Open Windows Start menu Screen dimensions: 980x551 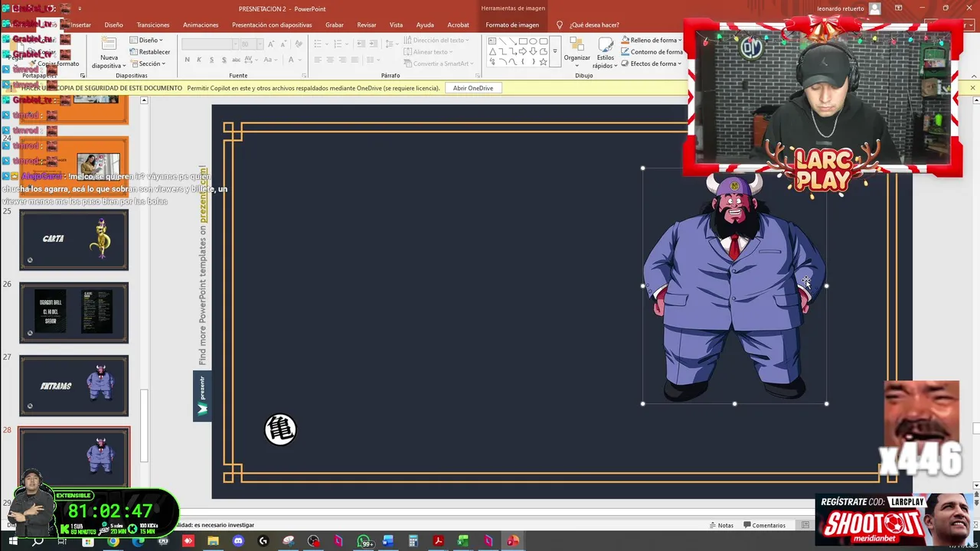(13, 542)
